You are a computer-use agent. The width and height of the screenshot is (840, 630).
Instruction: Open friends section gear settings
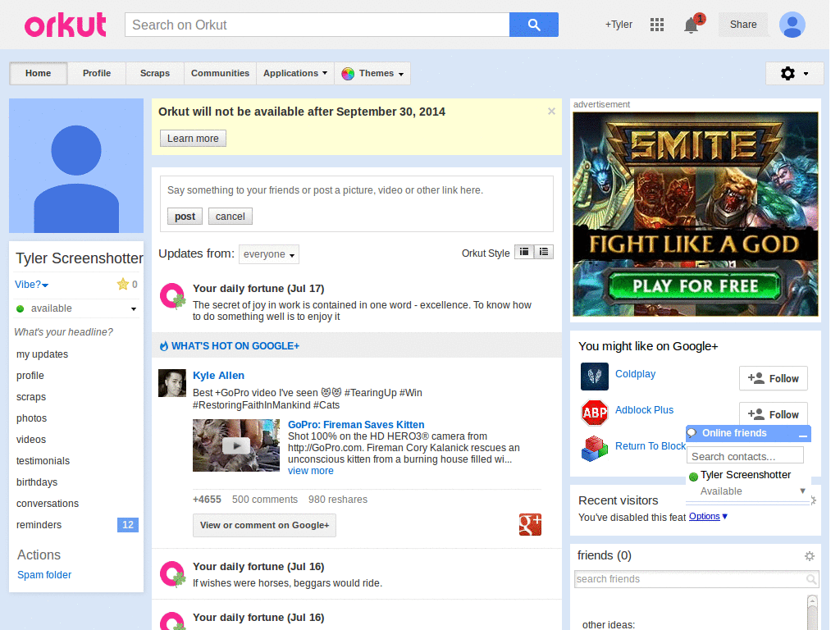point(810,556)
